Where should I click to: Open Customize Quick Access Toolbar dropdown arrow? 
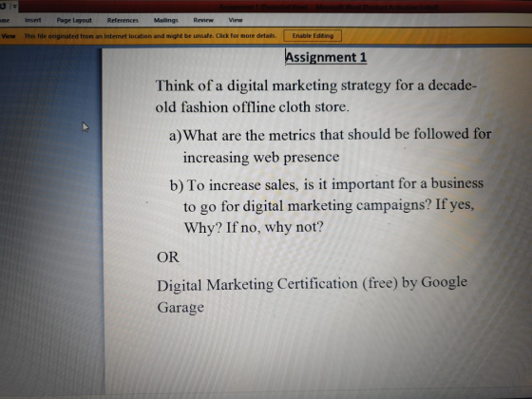14,7
